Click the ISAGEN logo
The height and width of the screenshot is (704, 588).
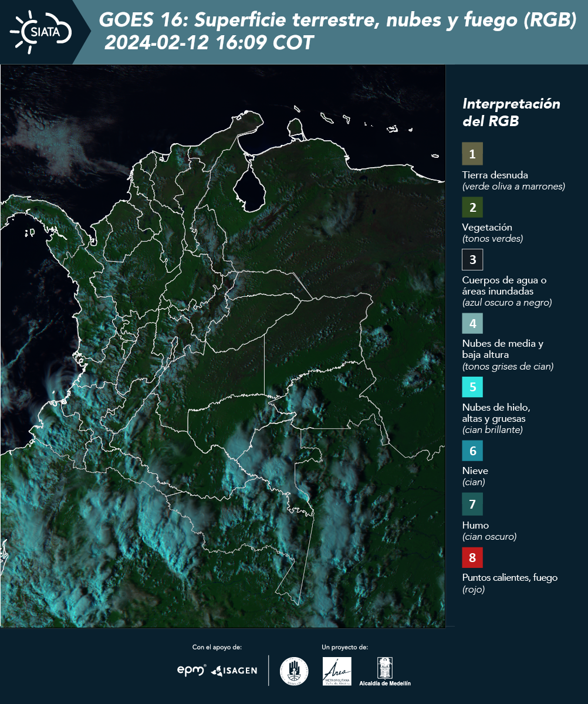(x=234, y=671)
